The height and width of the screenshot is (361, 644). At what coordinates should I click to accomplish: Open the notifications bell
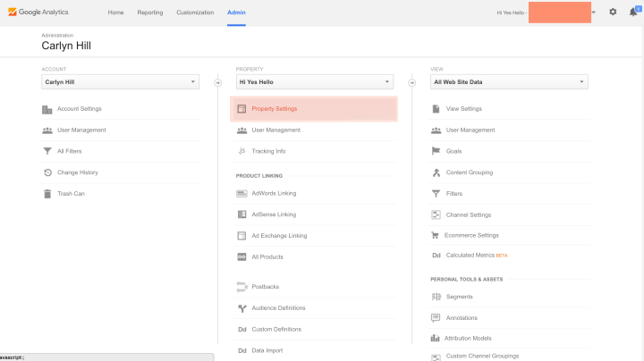point(633,12)
